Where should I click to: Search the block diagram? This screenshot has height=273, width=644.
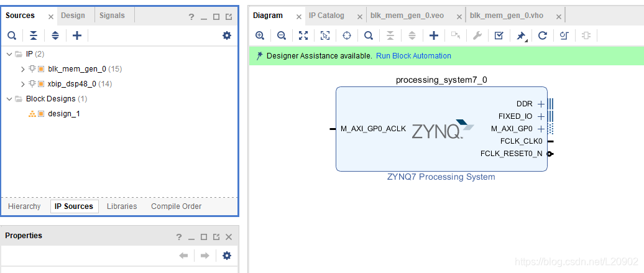click(369, 36)
